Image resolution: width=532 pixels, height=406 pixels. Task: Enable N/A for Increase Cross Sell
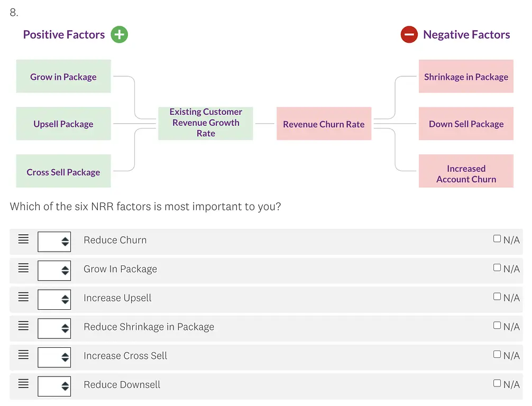point(497,354)
